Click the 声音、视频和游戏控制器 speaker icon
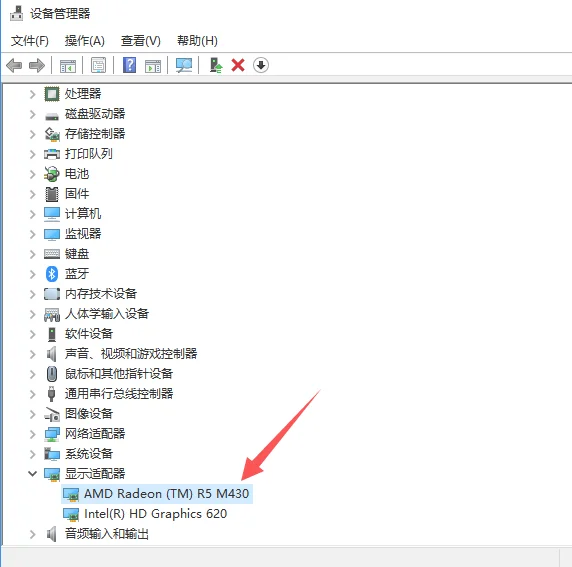Viewport: 572px width, 567px height. pyautogui.click(x=52, y=354)
